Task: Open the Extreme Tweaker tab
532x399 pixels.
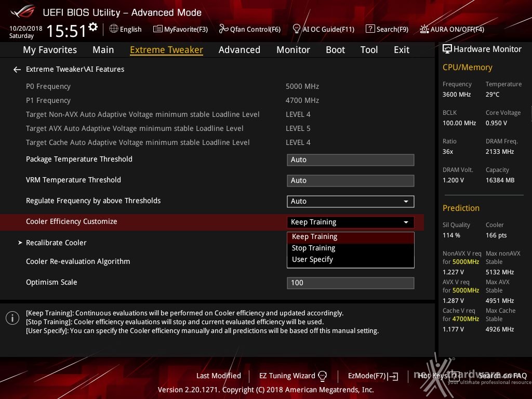Action: [166, 50]
